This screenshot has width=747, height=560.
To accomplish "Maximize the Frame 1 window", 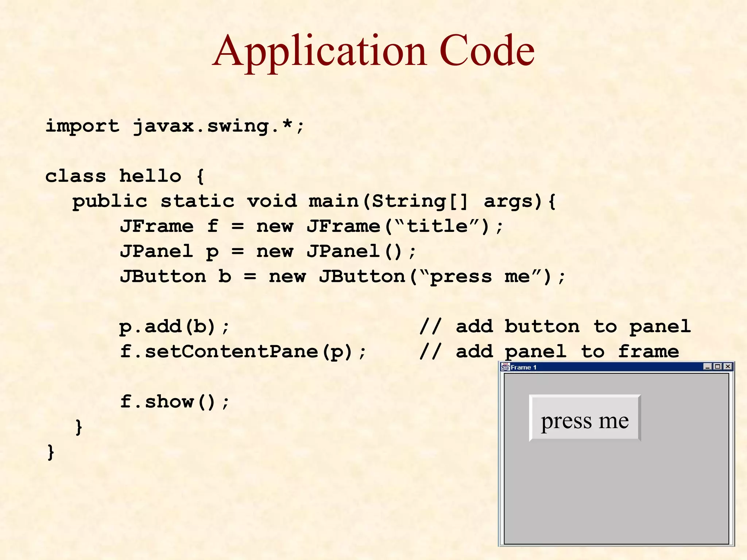I will (717, 366).
